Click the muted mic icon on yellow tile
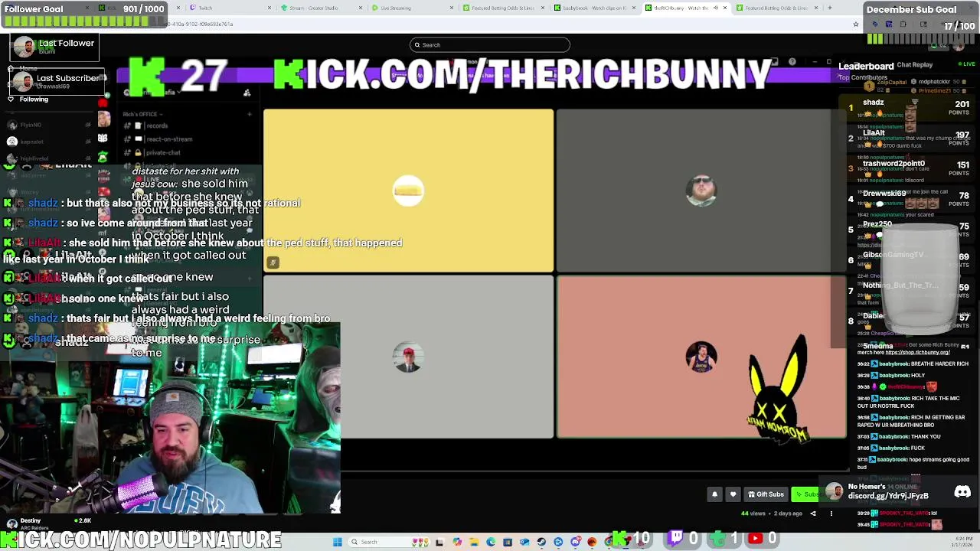The width and height of the screenshot is (980, 551). pos(273,262)
